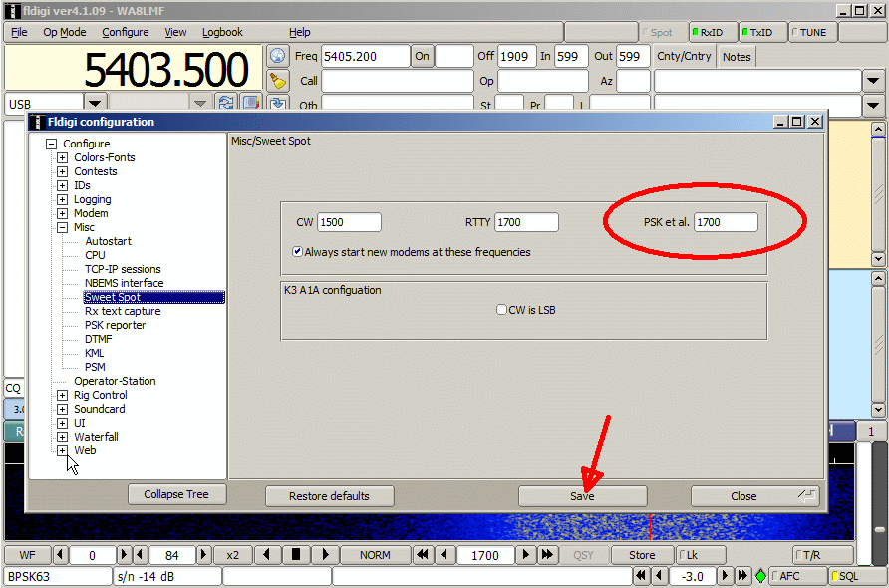Toggle the RxID button
889x588 pixels.
point(713,32)
